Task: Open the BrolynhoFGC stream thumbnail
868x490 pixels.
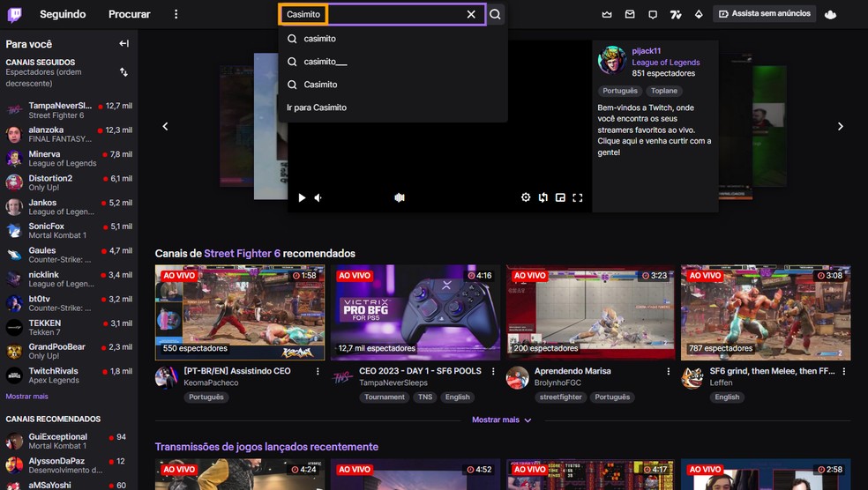Action: pos(591,313)
